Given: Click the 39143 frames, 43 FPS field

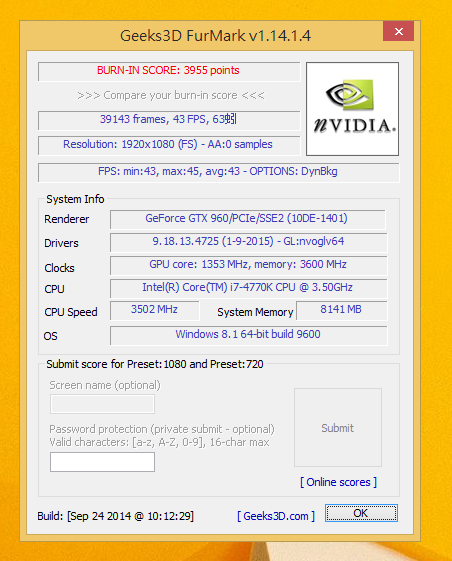Looking at the screenshot, I should coord(169,120).
